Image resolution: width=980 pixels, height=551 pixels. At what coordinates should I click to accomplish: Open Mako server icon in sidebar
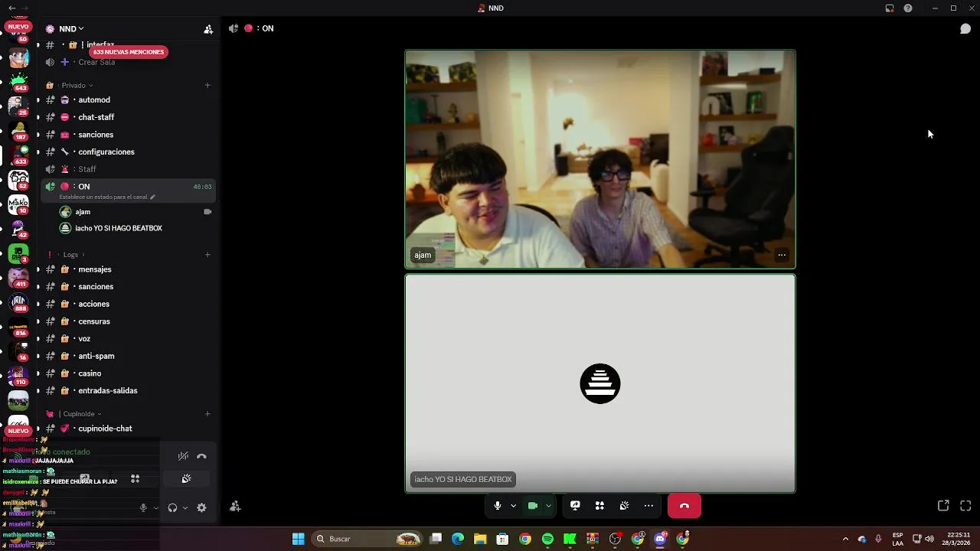pyautogui.click(x=18, y=204)
